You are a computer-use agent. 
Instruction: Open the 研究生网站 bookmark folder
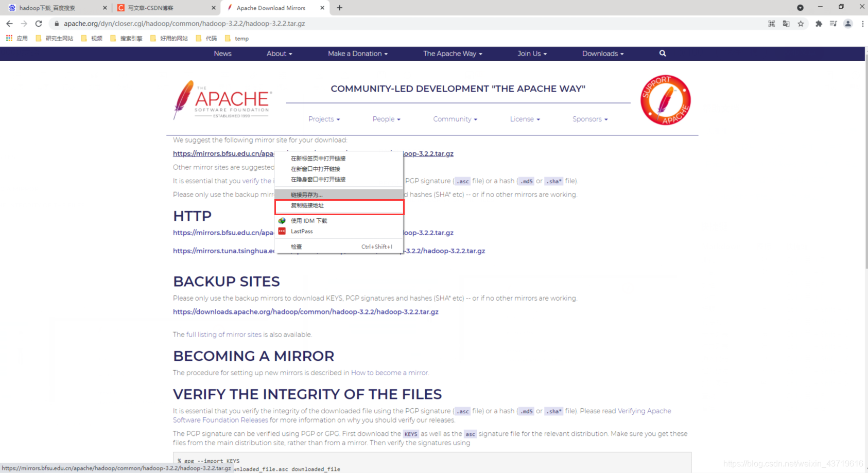pyautogui.click(x=54, y=39)
